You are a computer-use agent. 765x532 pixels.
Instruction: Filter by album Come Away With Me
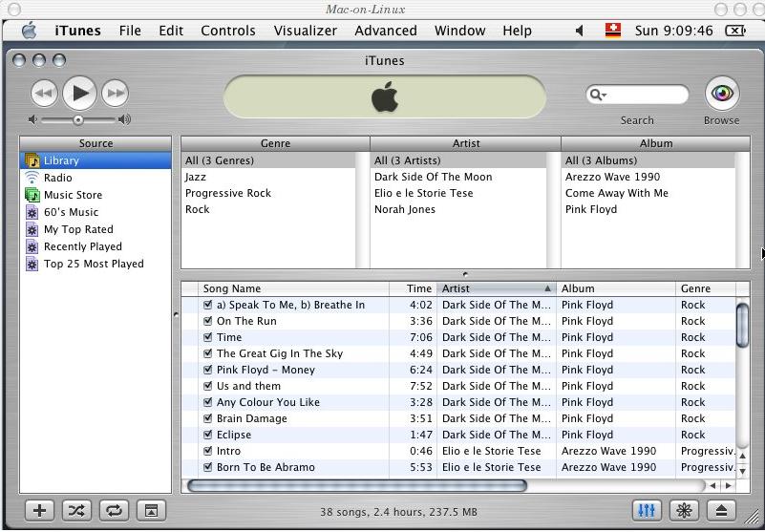[648, 193]
